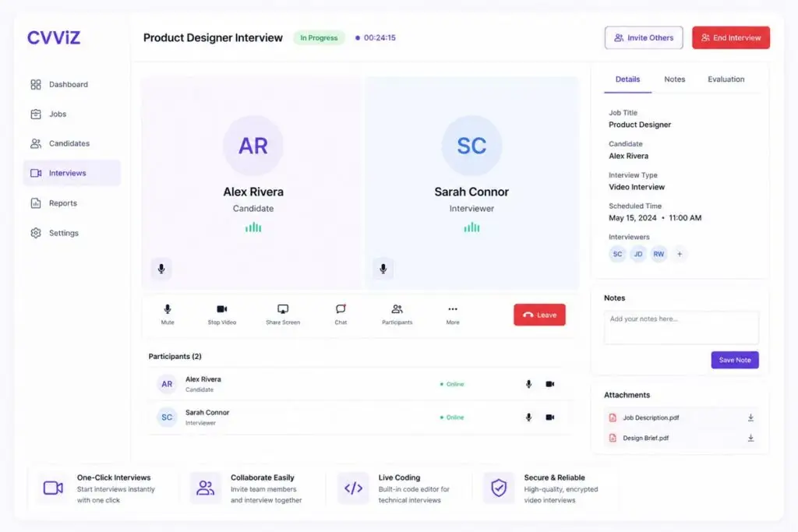Click the large AR avatar for Alex Rivera
Screen dimensions: 798x532
(x=253, y=146)
